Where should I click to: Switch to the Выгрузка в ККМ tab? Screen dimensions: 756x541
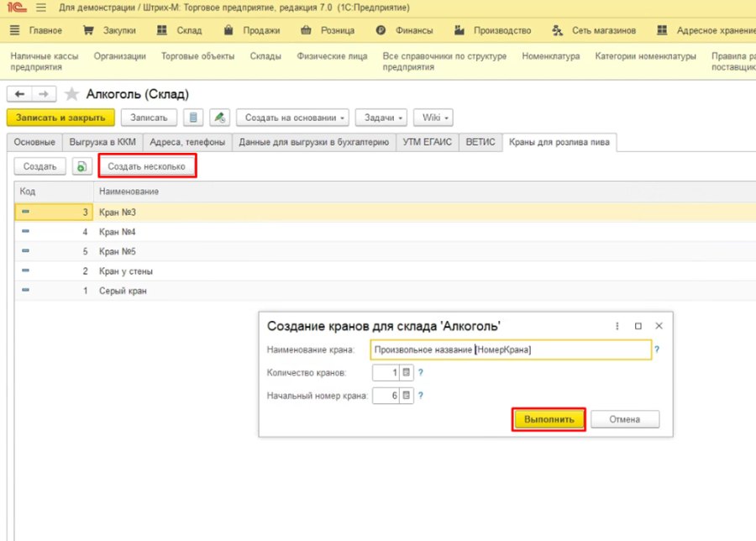[102, 142]
